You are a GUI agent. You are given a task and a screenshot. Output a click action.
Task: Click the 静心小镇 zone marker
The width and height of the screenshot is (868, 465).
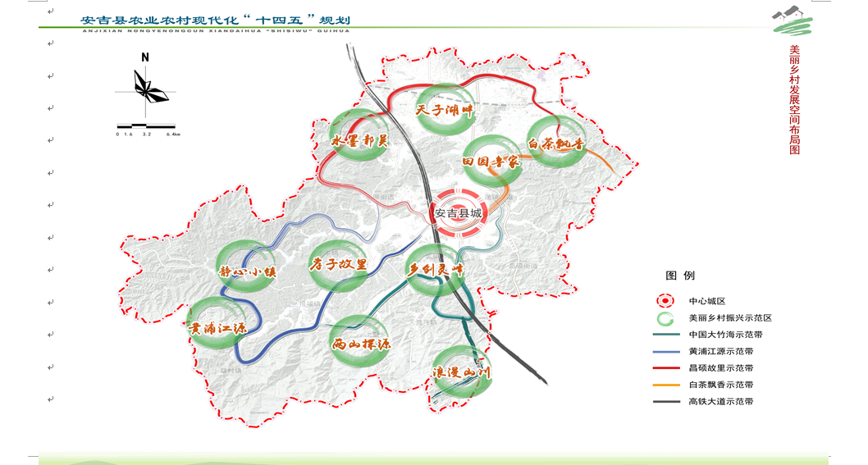[244, 270]
